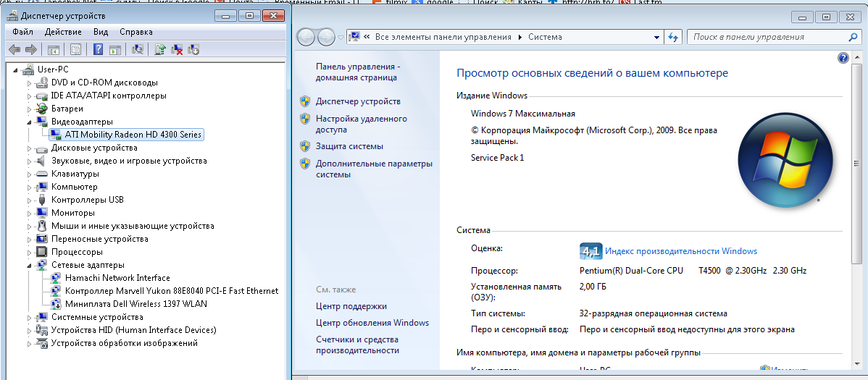Click the Batteries category icon in device tree
The height and width of the screenshot is (380, 868).
41,109
